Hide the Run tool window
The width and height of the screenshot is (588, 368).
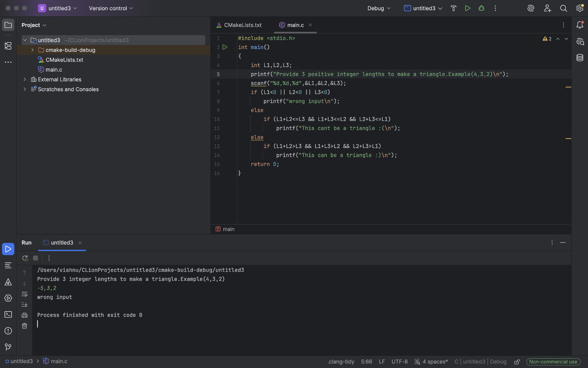[x=563, y=243]
